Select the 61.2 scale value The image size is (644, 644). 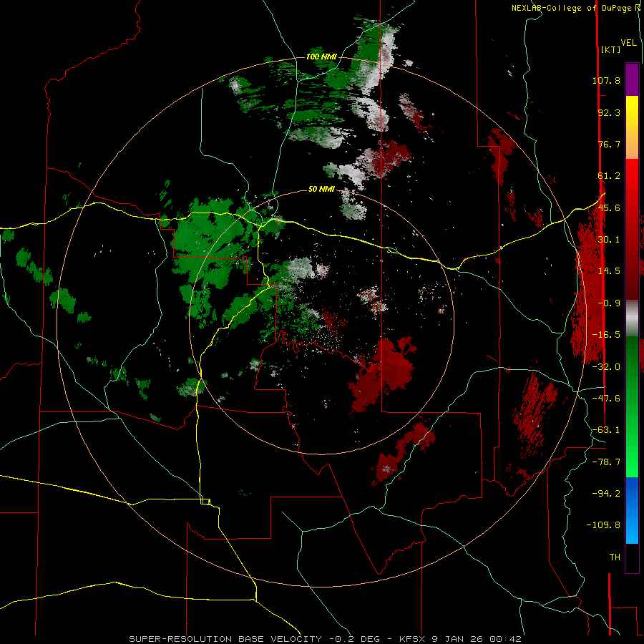[609, 176]
